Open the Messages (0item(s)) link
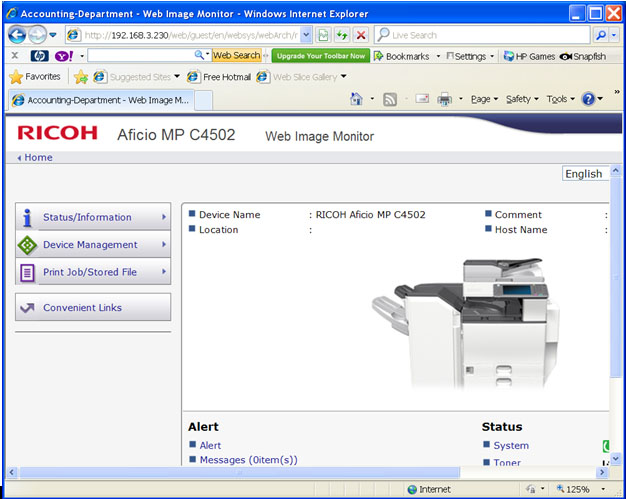626x499 pixels. [249, 460]
